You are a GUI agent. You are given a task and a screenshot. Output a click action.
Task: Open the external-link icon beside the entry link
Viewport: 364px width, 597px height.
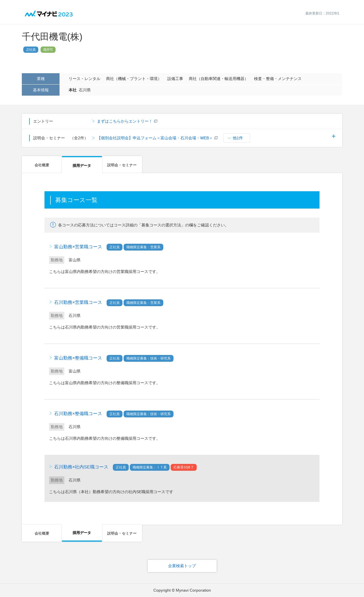coord(156,121)
